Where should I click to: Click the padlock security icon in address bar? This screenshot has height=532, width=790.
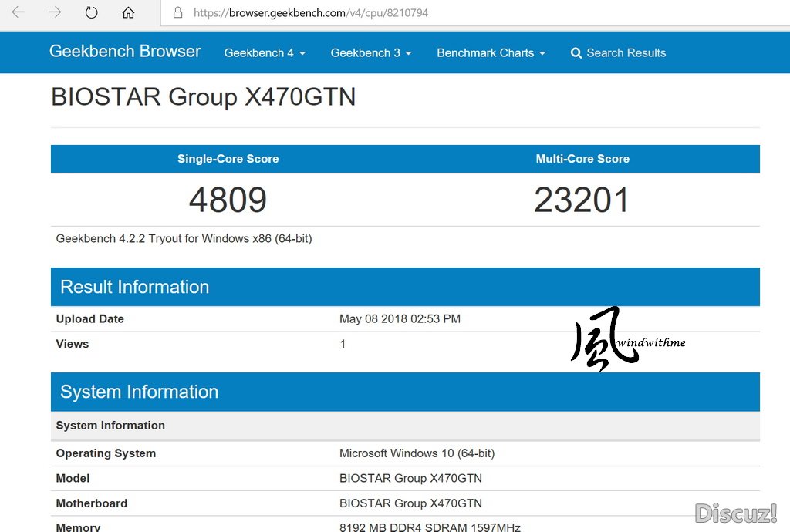coord(178,13)
